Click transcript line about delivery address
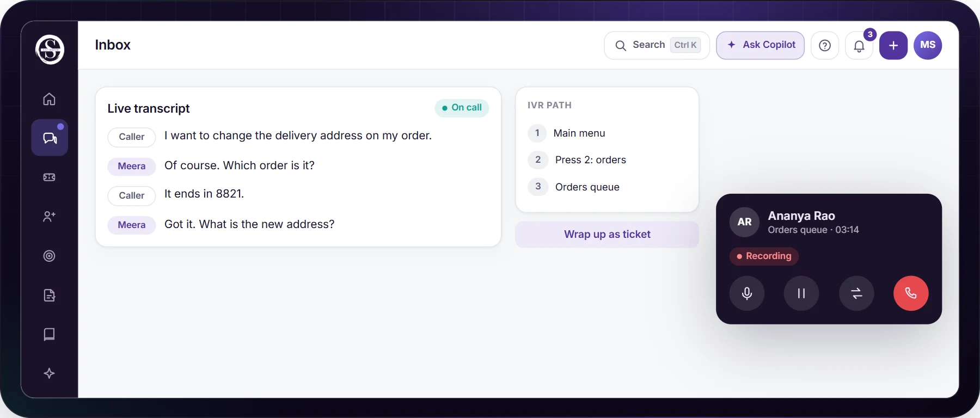This screenshot has height=418, width=980. coord(298,136)
